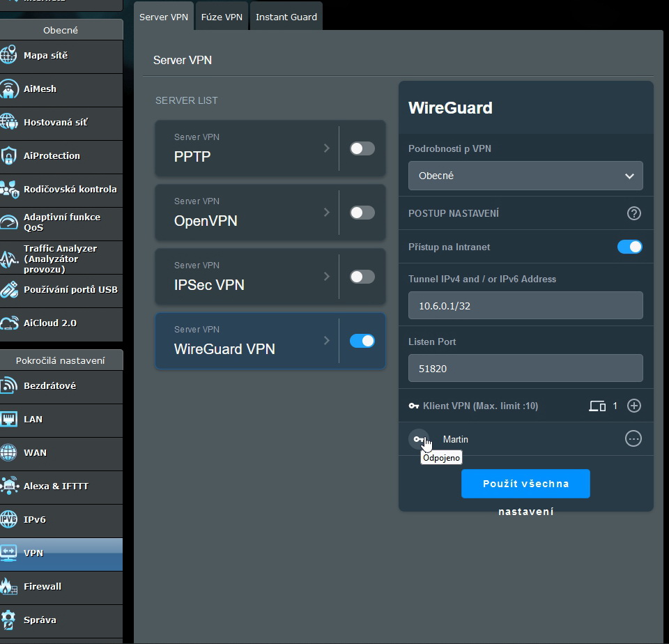Select the PPTP server card
This screenshot has width=669, height=644.
click(270, 148)
